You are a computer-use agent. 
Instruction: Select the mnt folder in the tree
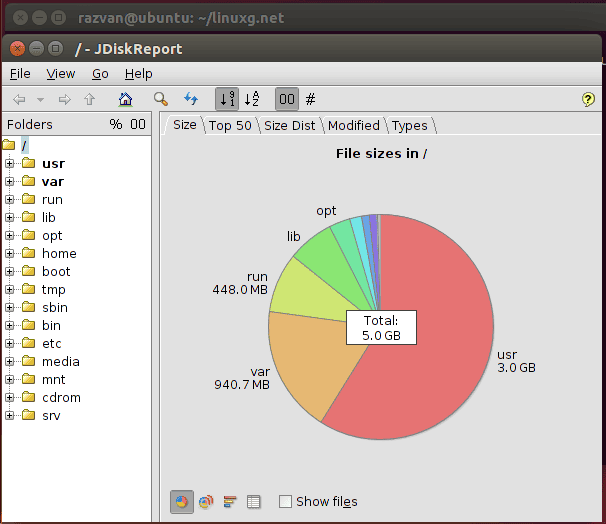pos(53,379)
